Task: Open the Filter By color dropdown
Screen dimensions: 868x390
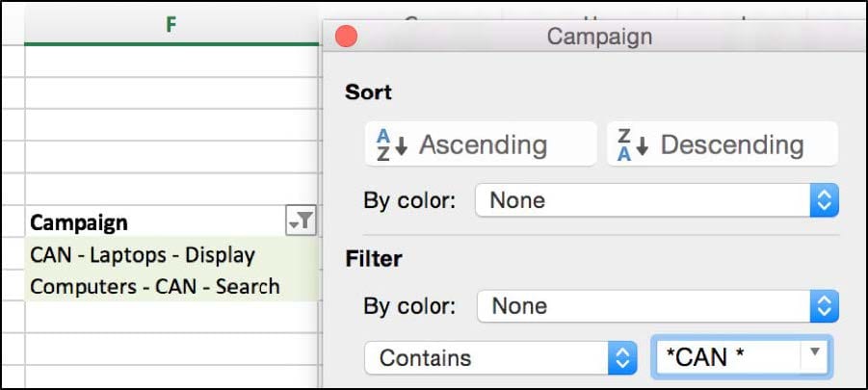Action: pyautogui.click(x=658, y=306)
